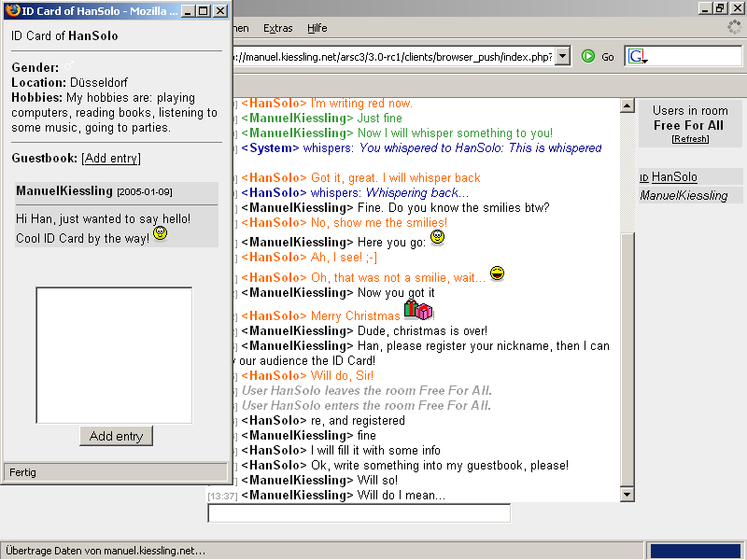
Task: Click the ID card icon beside HanSolo
Action: tap(644, 177)
